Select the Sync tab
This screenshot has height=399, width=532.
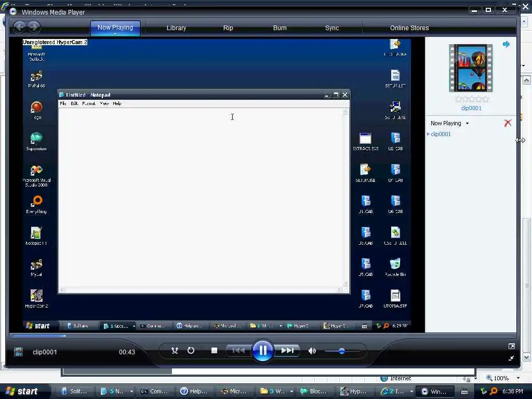pyautogui.click(x=332, y=28)
